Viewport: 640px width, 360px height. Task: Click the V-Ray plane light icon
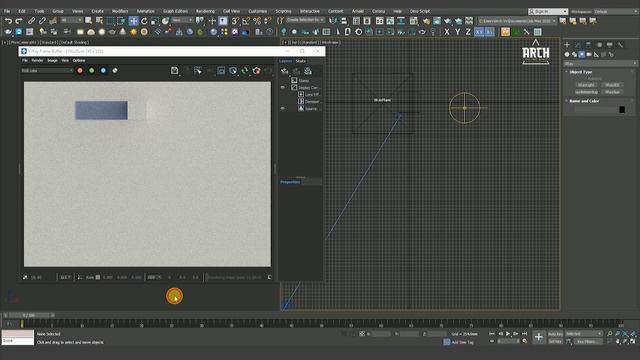[x=80, y=32]
